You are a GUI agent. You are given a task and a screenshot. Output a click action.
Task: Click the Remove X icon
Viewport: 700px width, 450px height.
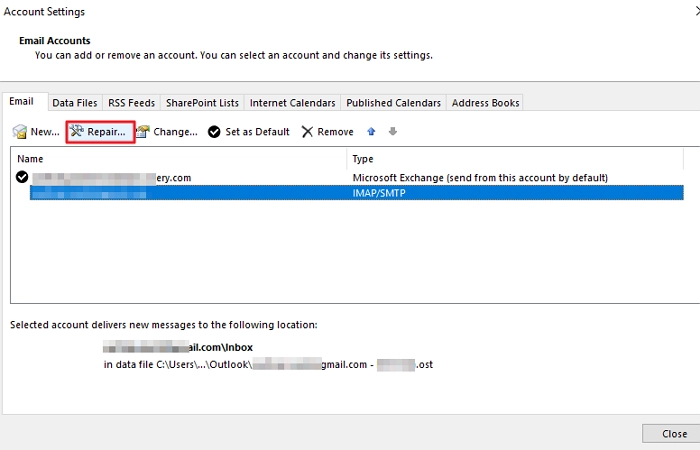[307, 132]
